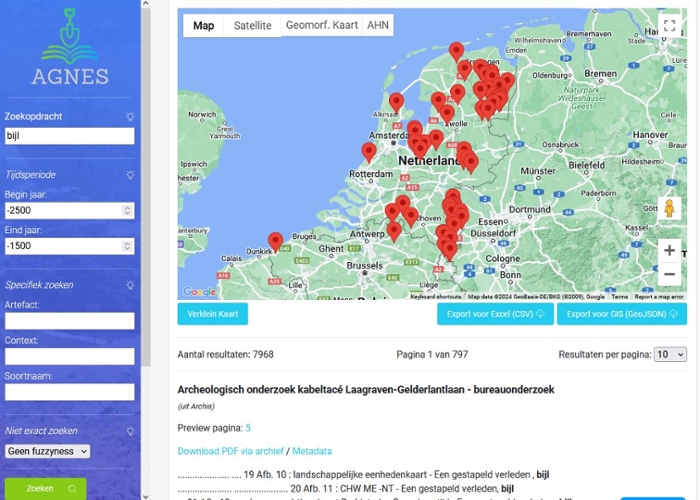Open the lightbulb hint next to Niet exact zoeken
This screenshot has height=500, width=700.
130,431
